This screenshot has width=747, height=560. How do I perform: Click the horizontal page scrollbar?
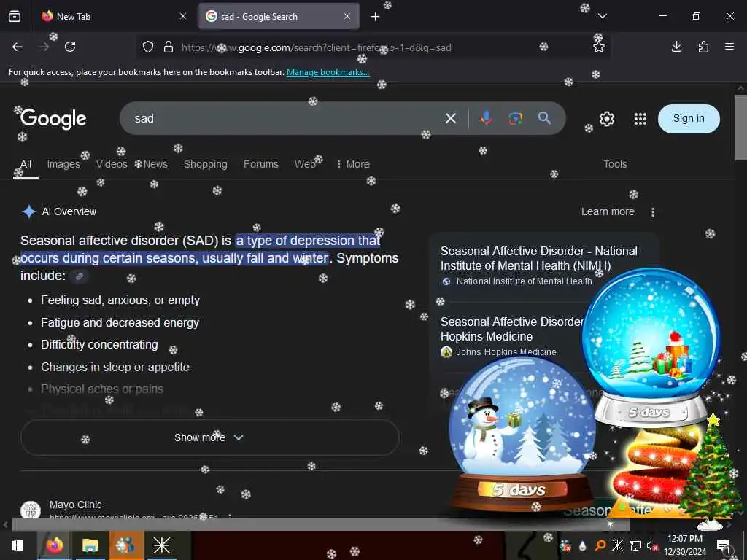(x=320, y=525)
